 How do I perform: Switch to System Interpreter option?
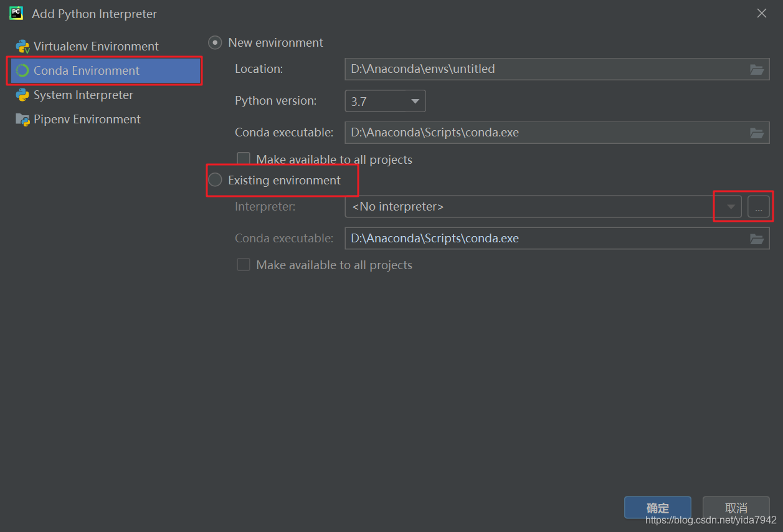click(x=83, y=95)
